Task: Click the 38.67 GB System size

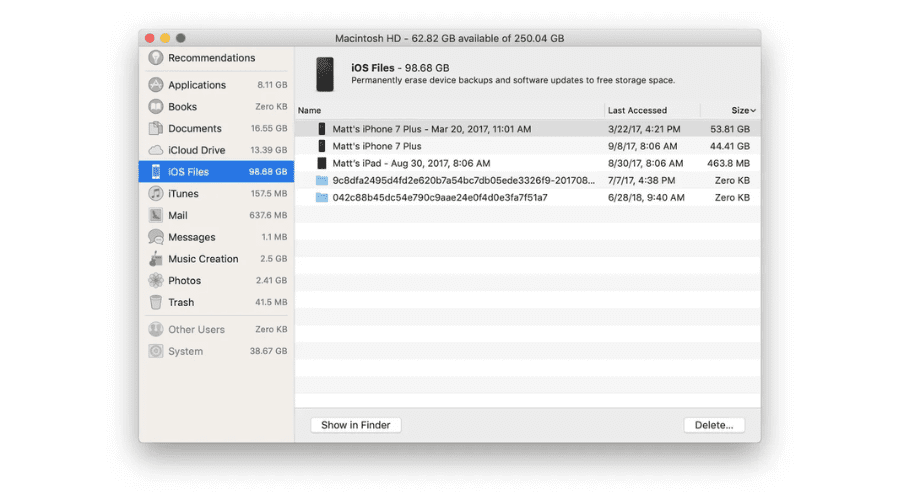Action: tap(268, 351)
